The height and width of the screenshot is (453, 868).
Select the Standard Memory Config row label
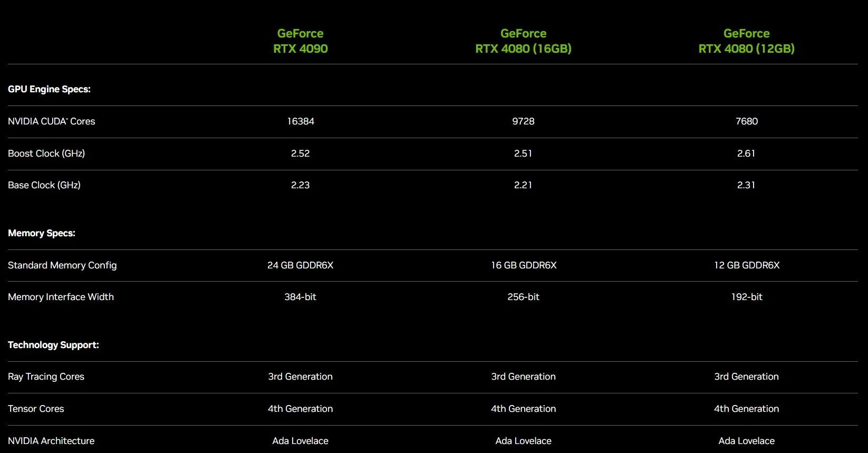(62, 265)
